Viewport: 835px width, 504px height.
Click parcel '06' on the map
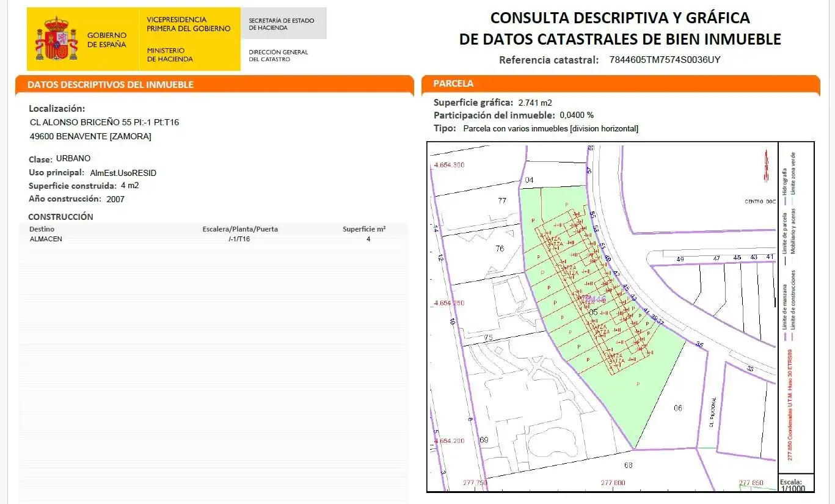(x=678, y=408)
